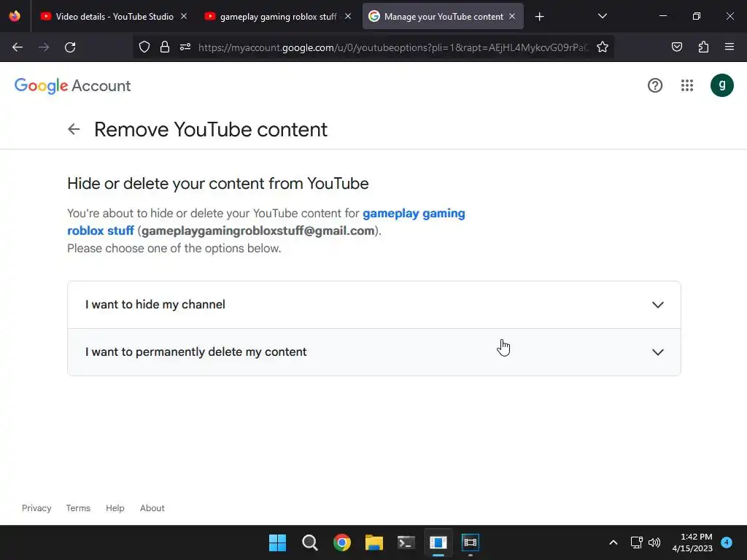Reload the current page

[x=70, y=47]
